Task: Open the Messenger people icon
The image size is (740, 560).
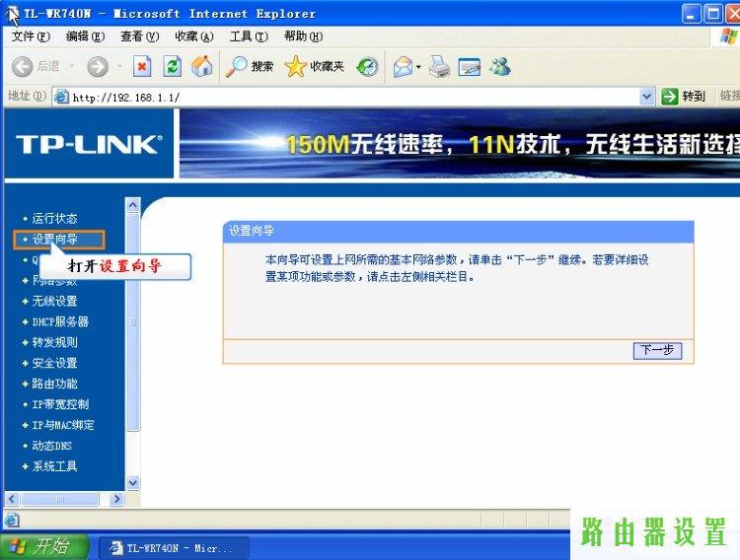Action: 500,66
